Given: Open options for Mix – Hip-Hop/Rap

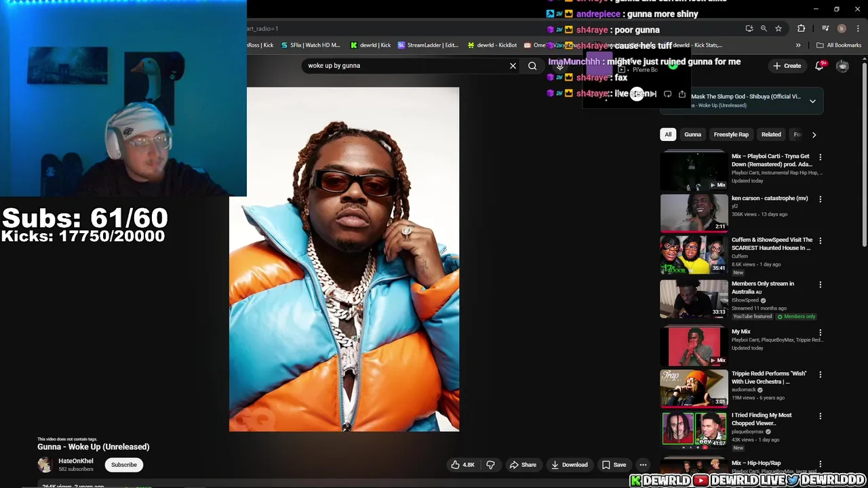Looking at the screenshot, I should tap(820, 464).
